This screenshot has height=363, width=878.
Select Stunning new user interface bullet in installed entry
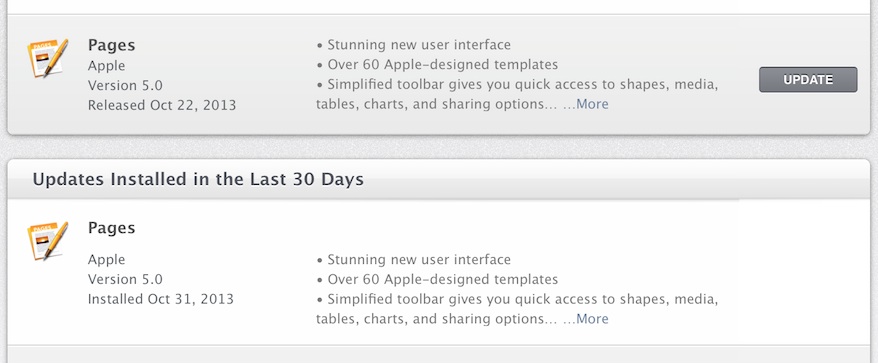pos(414,260)
